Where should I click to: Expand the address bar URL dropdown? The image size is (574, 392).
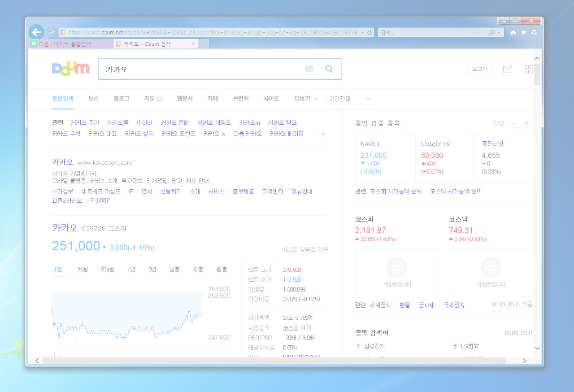(x=362, y=33)
